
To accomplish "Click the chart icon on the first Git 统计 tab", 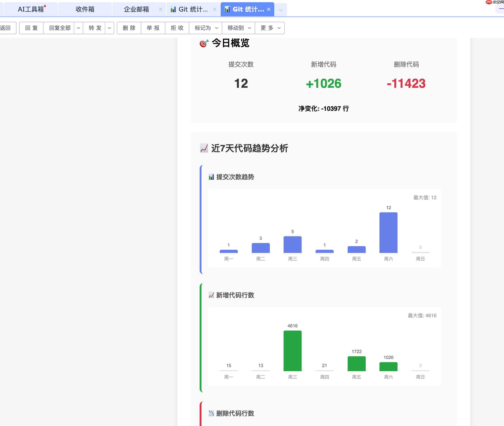I will point(173,9).
